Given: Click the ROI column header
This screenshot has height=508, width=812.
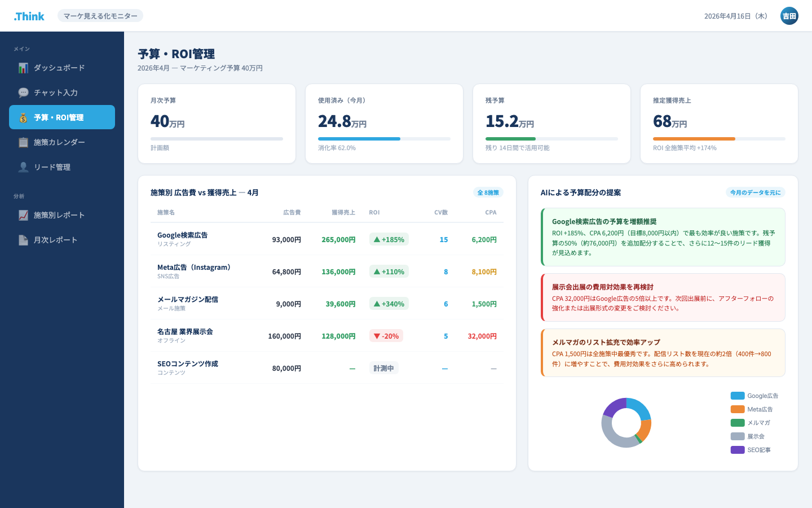Looking at the screenshot, I should [374, 212].
